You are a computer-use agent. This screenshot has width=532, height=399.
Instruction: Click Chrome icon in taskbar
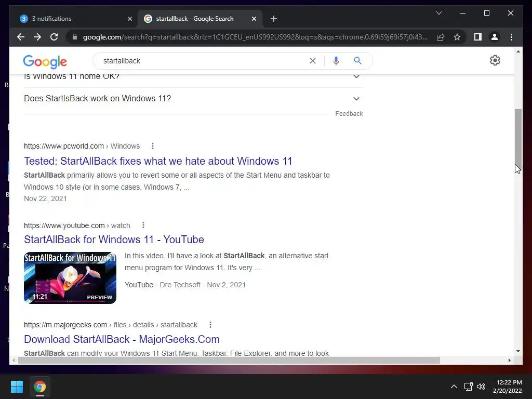click(x=39, y=387)
